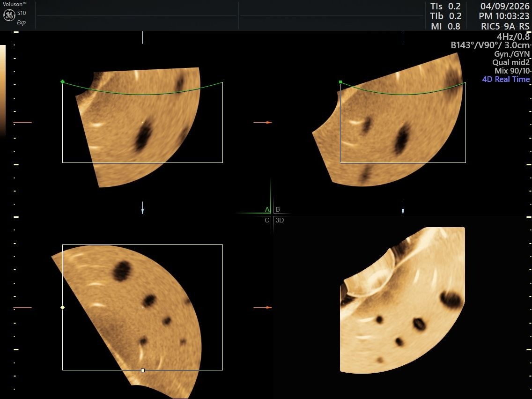Click the green curved render line in panel A

click(142, 94)
